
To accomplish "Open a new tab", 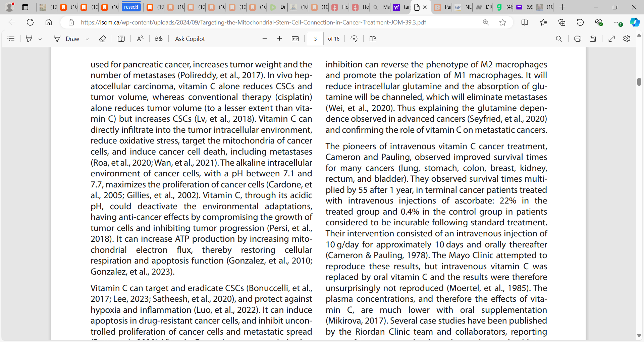I will coord(562,7).
